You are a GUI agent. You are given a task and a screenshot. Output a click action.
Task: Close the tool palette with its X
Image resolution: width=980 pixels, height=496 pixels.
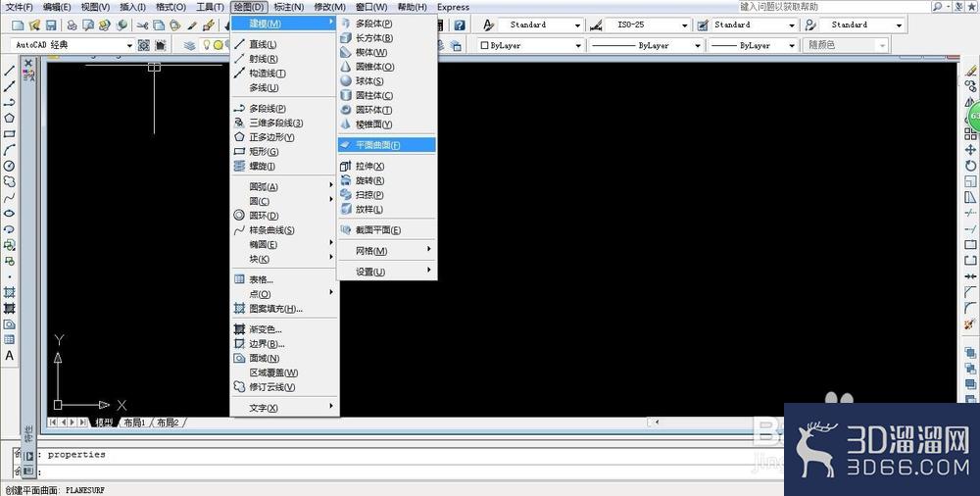point(28,63)
